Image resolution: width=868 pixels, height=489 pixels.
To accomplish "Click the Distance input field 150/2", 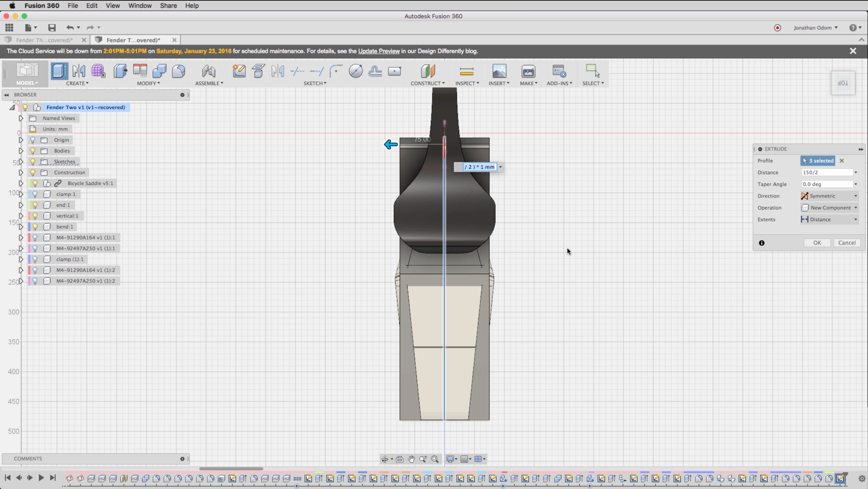I will click(x=827, y=173).
